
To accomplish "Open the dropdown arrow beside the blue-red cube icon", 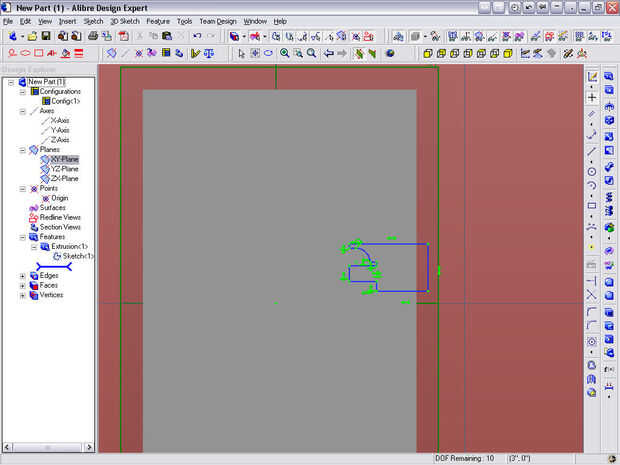I will tap(244, 36).
